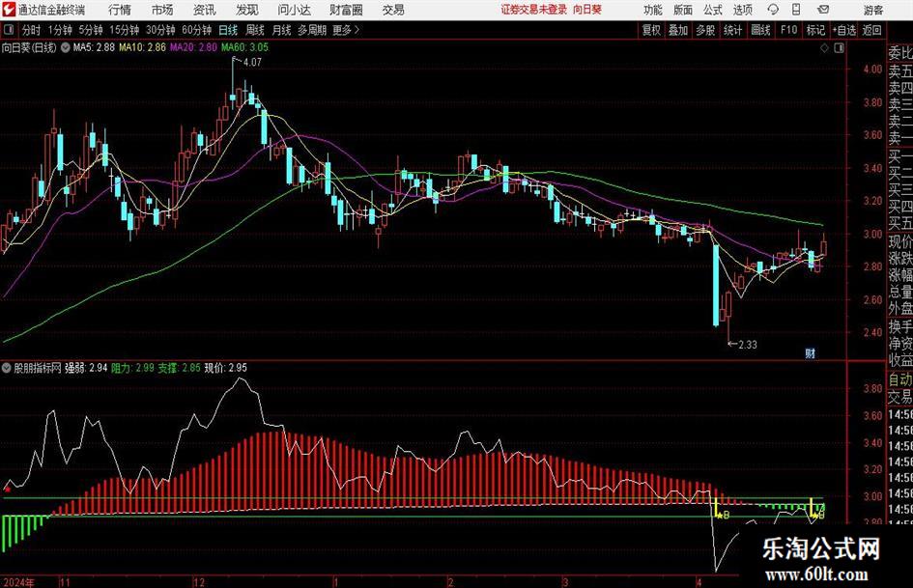Click the MA60: 3.05 label

point(244,47)
